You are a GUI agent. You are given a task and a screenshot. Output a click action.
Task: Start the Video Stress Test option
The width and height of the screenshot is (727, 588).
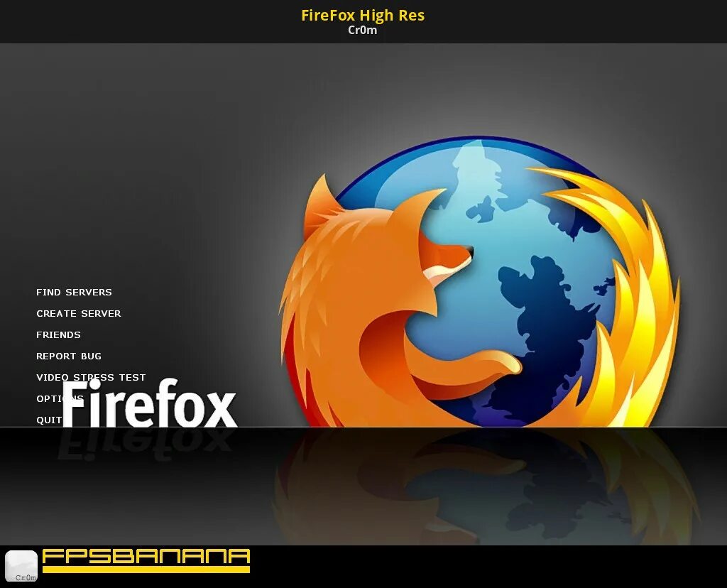(x=91, y=378)
